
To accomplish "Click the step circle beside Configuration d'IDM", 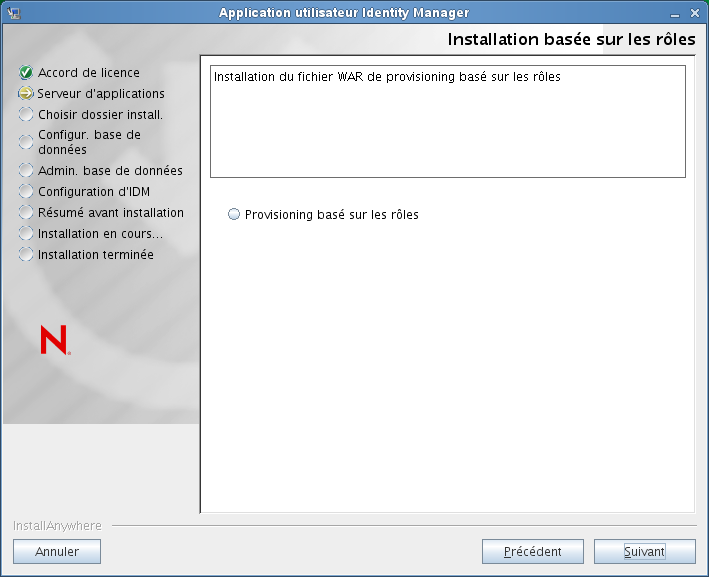I will pyautogui.click(x=26, y=191).
